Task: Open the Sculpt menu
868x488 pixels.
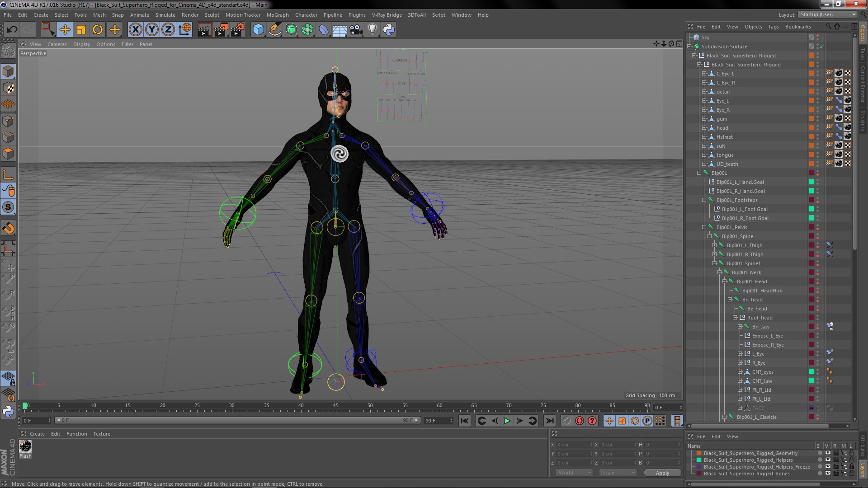Action: (x=212, y=15)
